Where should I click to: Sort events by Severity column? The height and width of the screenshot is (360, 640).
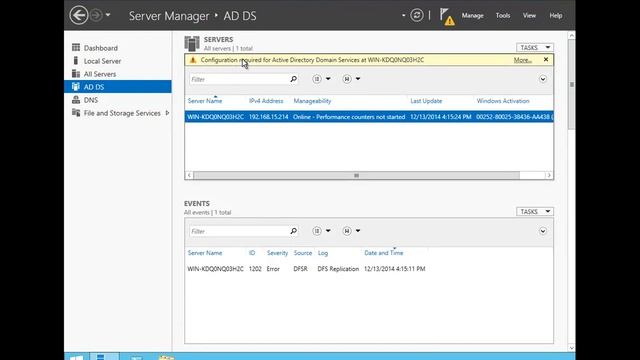coord(277,253)
